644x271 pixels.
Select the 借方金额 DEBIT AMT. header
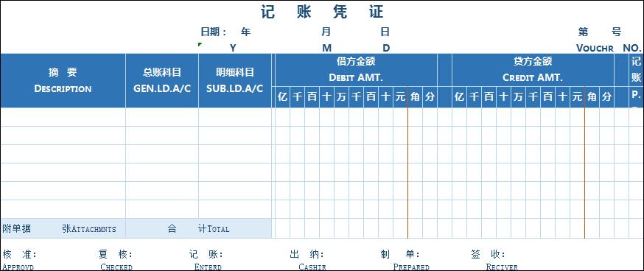(x=356, y=70)
